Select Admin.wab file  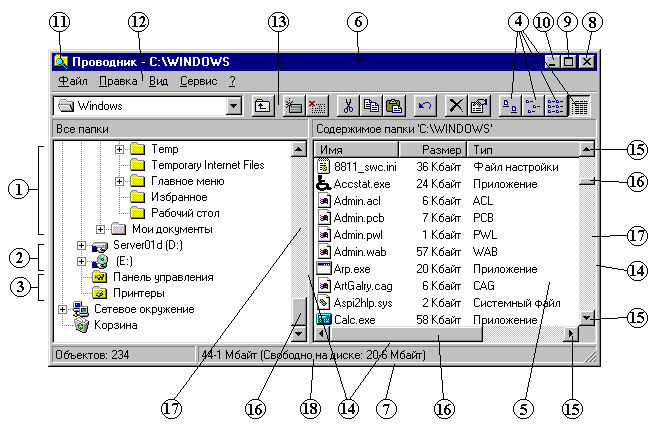[352, 252]
